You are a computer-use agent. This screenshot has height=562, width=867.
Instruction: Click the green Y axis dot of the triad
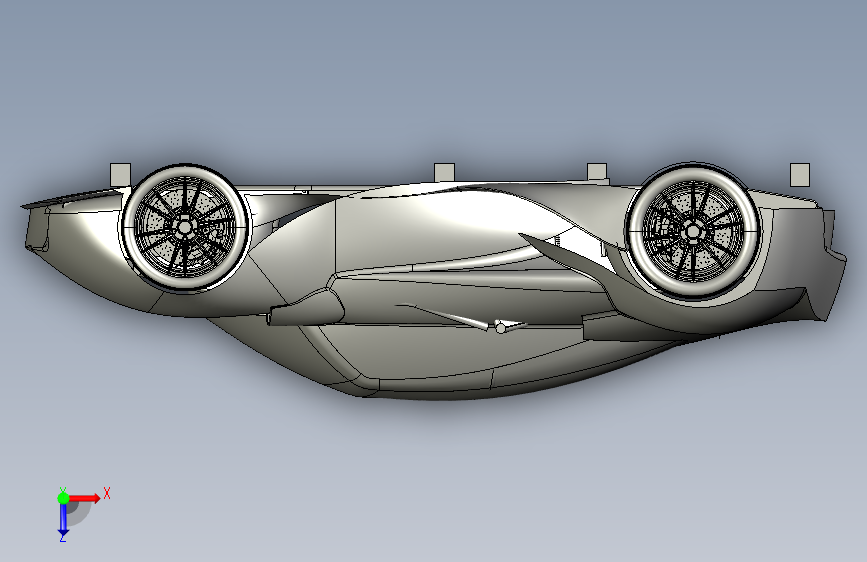pos(63,498)
